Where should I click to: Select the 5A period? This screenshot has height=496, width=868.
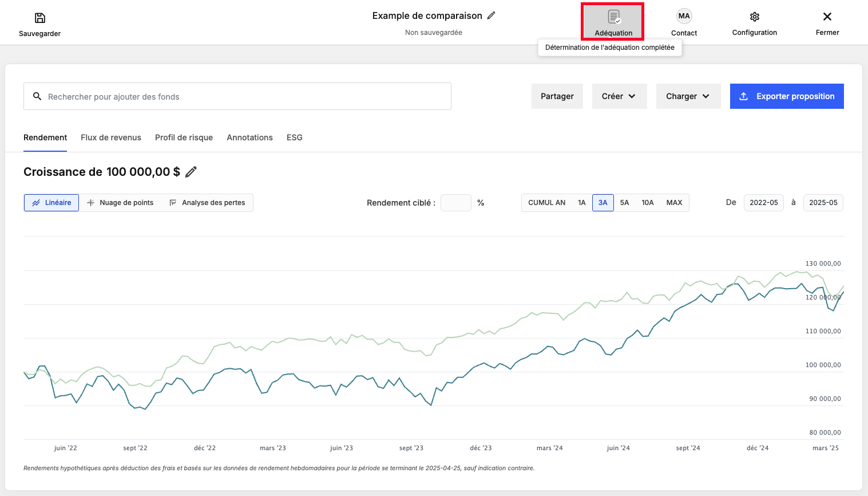tap(624, 203)
